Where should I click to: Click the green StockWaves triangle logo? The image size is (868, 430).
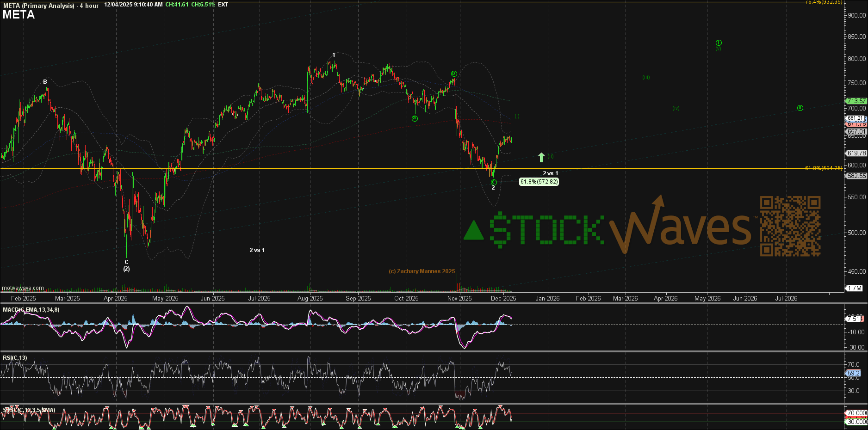pyautogui.click(x=473, y=230)
